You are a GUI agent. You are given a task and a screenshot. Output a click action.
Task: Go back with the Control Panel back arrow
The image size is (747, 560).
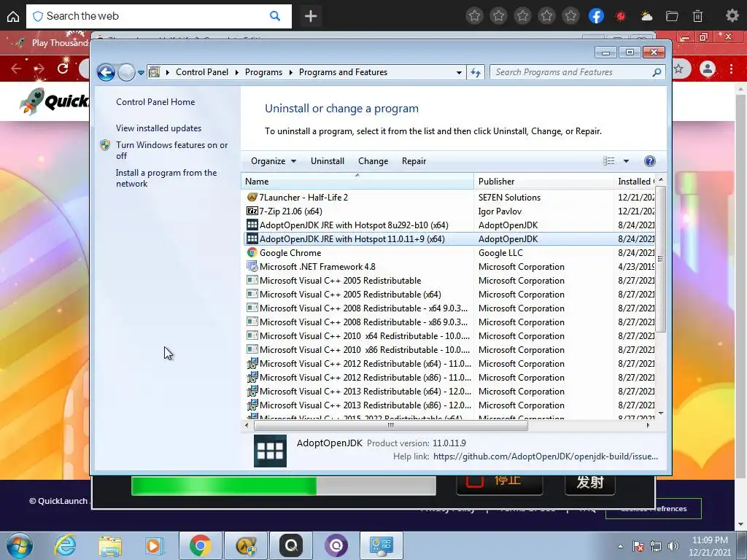coord(106,72)
